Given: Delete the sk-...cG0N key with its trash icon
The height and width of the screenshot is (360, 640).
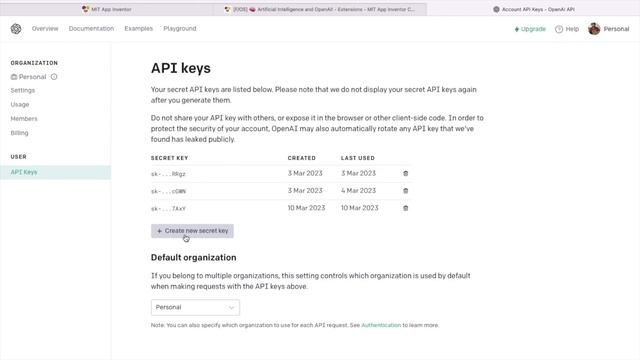Looking at the screenshot, I should [x=405, y=191].
